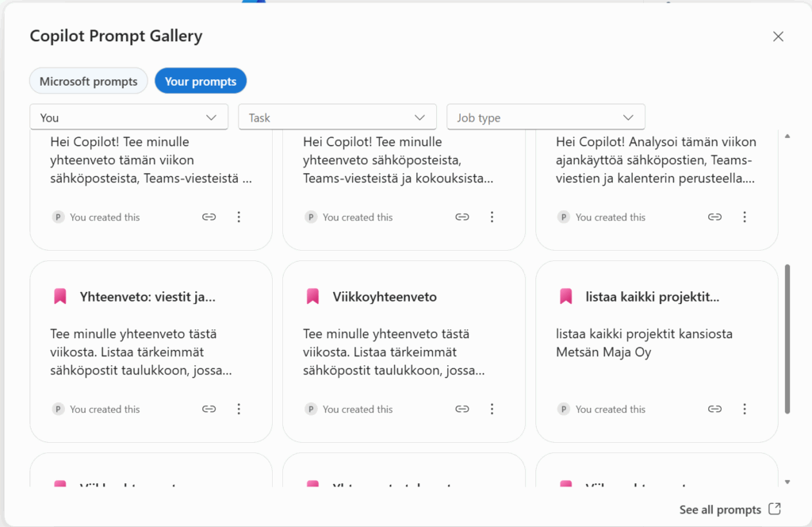Click the 'Hei Copilot! Analysoi tämän viikon ajankäyttöä' text

(656, 160)
